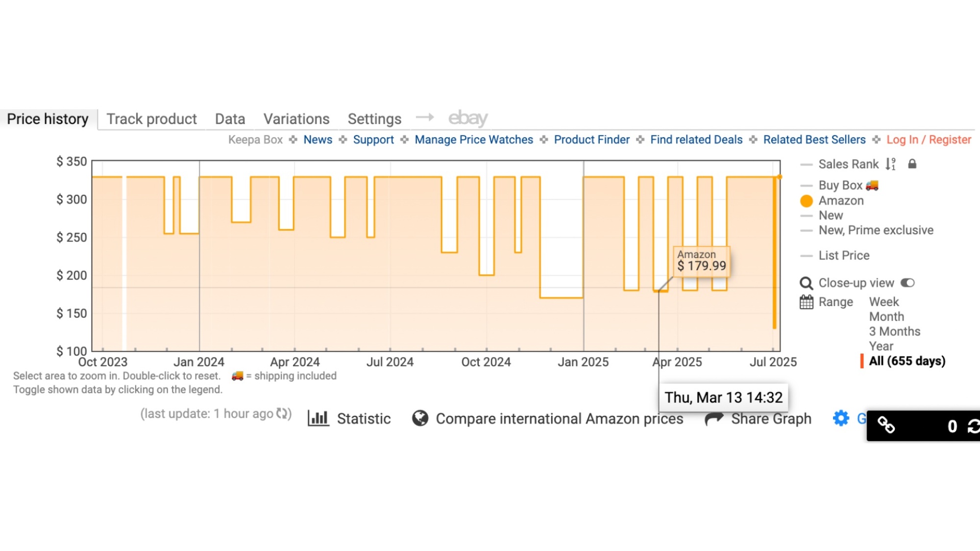Click the Statistic bar chart icon
The height and width of the screenshot is (551, 980).
click(x=318, y=418)
